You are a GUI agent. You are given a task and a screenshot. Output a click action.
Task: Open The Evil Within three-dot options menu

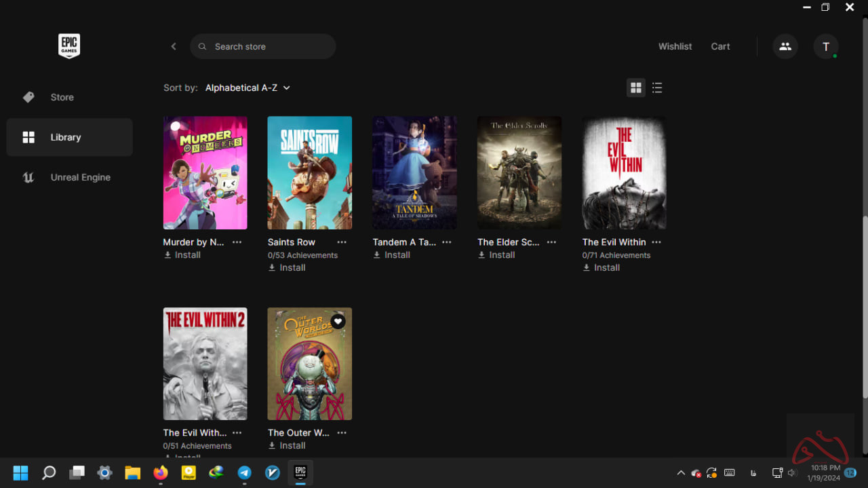pyautogui.click(x=656, y=242)
